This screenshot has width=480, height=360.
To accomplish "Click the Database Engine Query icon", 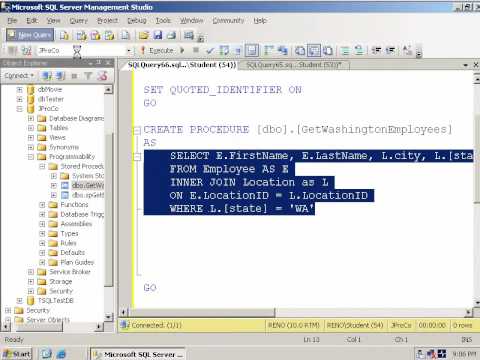I will (64, 35).
